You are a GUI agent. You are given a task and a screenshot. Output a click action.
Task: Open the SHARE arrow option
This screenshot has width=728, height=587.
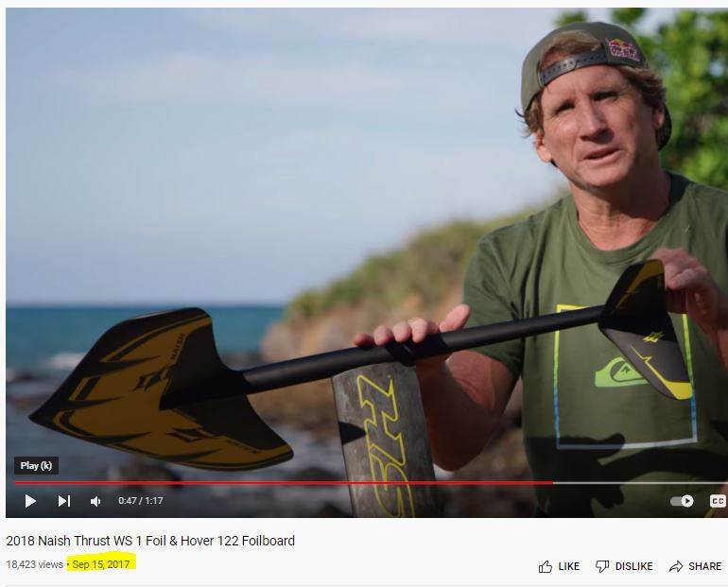click(676, 566)
